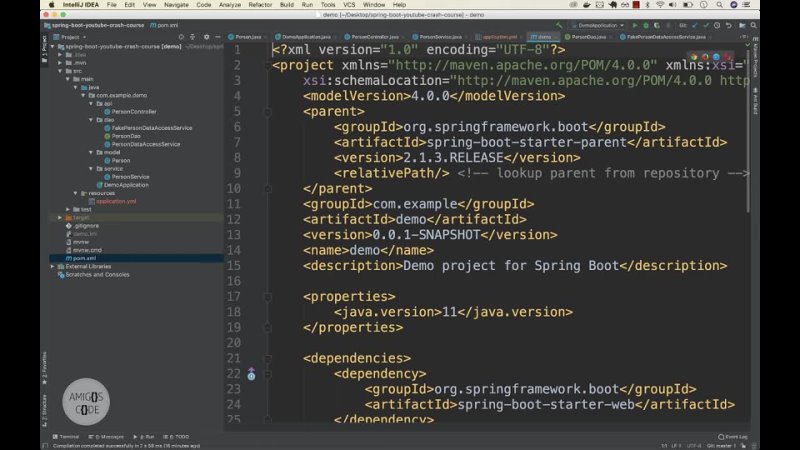800x450 pixels.
Task: Collapse the dao package
Action: coord(91,120)
